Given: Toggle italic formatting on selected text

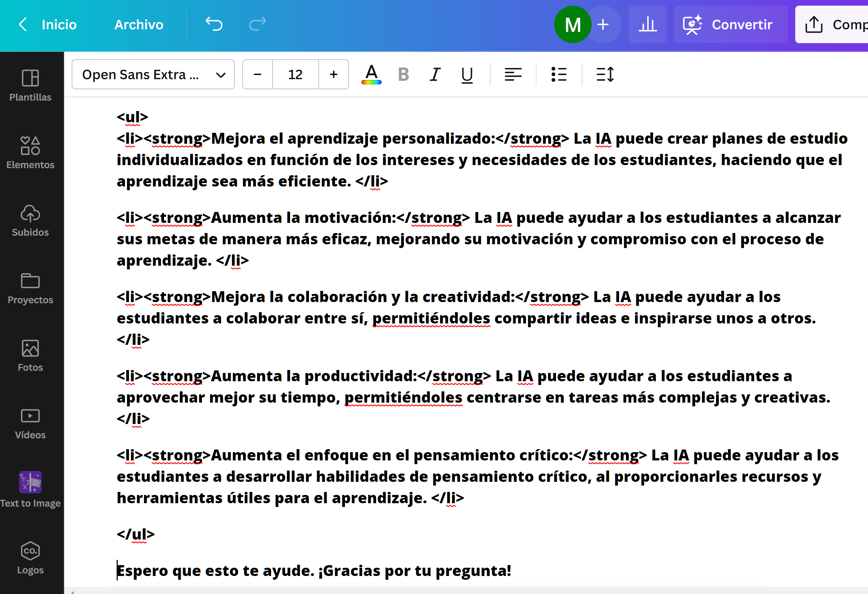Looking at the screenshot, I should [435, 74].
